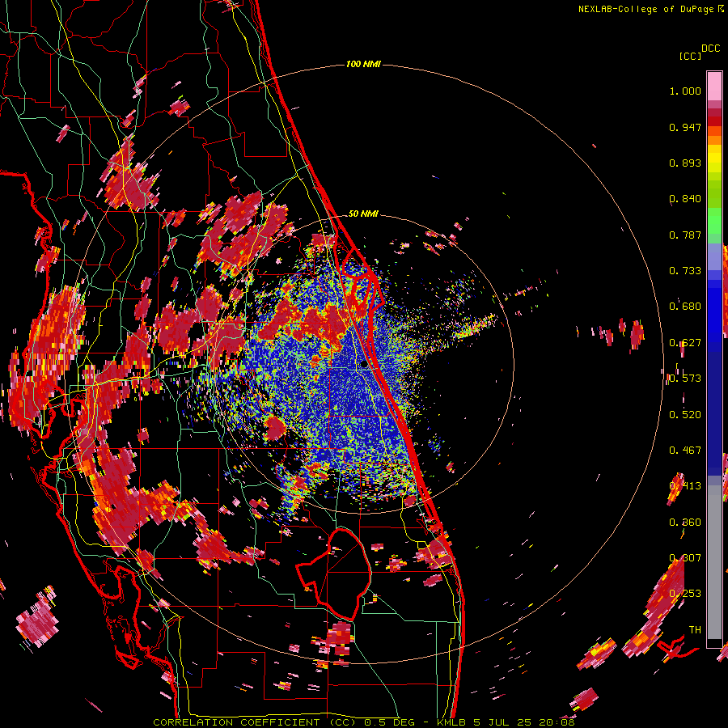Click the 5 JUL 25 date text
The height and width of the screenshot is (728, 728).
(502, 722)
